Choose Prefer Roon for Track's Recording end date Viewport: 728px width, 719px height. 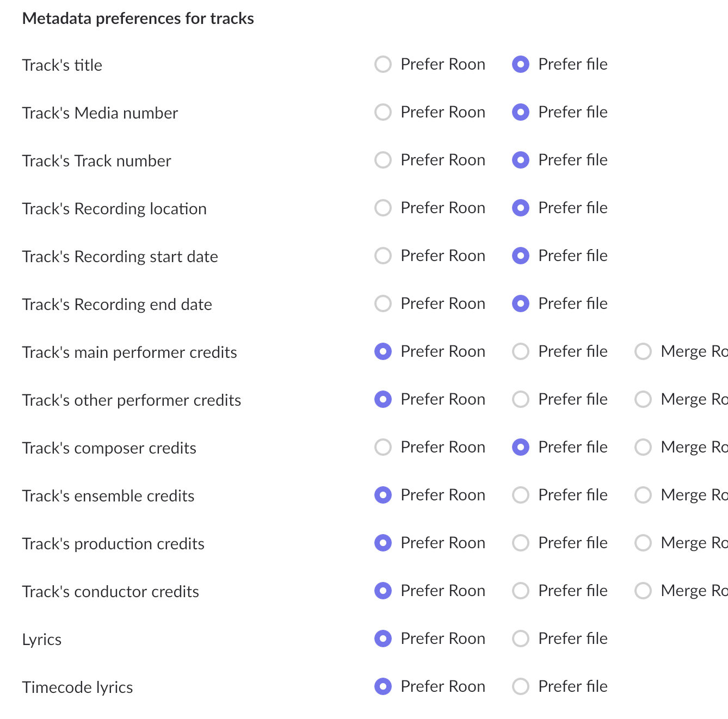(383, 303)
